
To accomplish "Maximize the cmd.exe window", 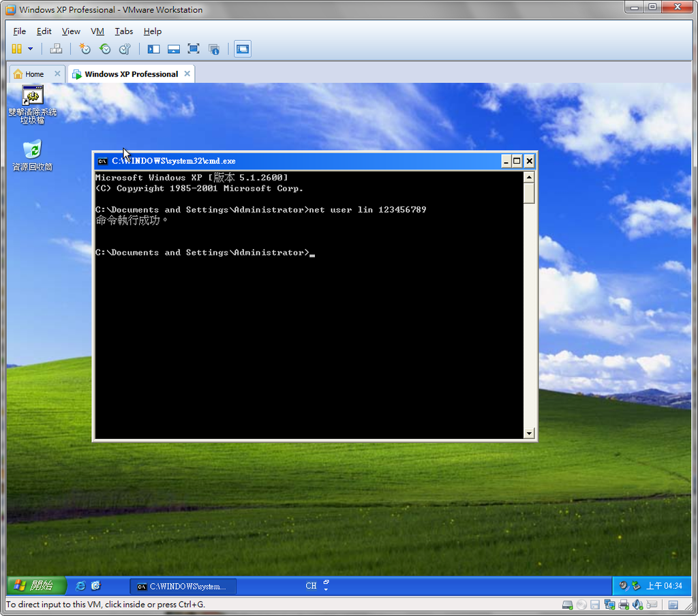I will pos(517,161).
